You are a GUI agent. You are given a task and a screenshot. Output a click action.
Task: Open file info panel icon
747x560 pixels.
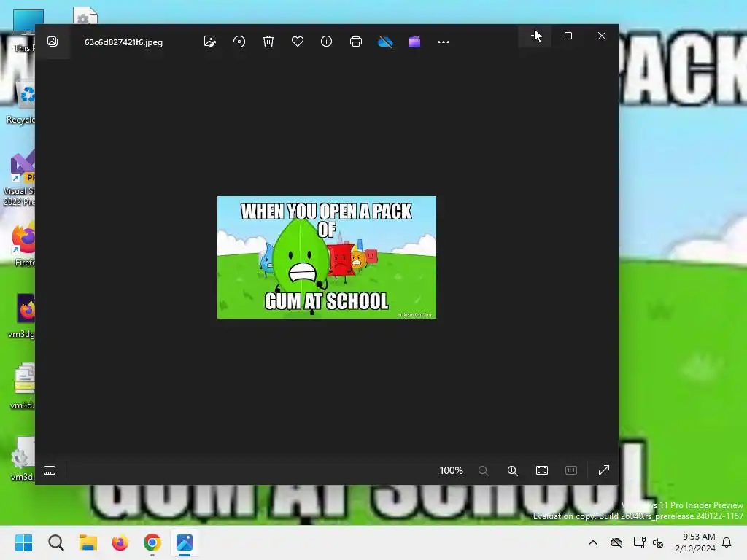[x=326, y=42]
